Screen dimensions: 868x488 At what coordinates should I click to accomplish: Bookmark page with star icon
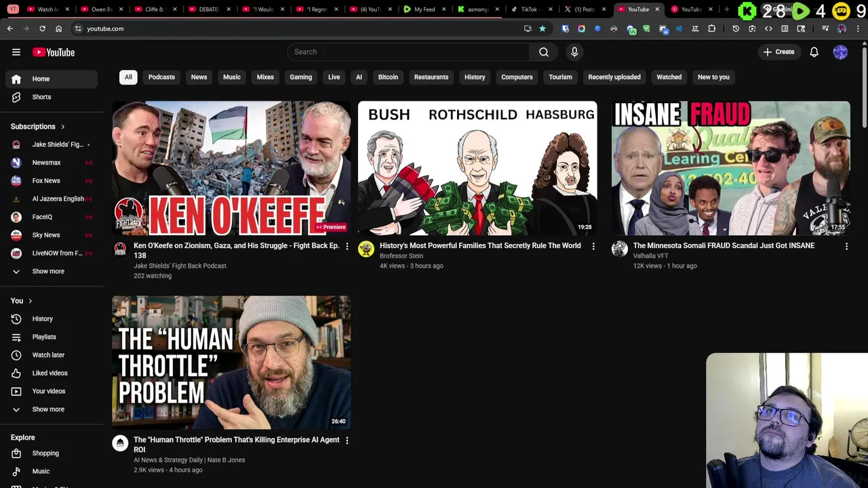point(542,28)
